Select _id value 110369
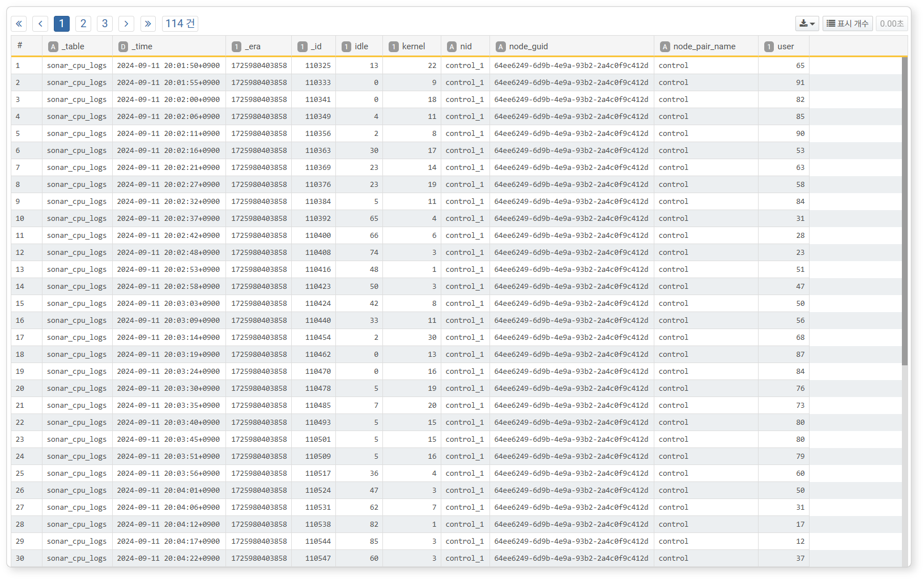 (x=318, y=168)
